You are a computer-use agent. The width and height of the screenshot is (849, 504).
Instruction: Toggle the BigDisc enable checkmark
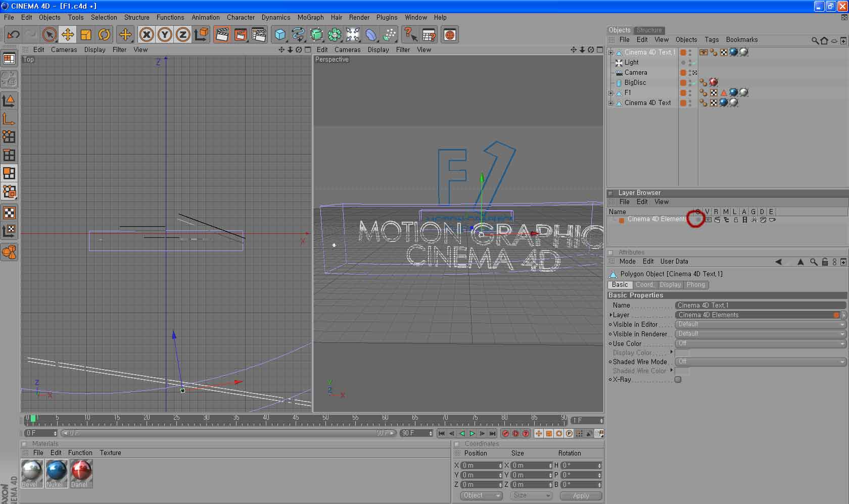tap(695, 83)
